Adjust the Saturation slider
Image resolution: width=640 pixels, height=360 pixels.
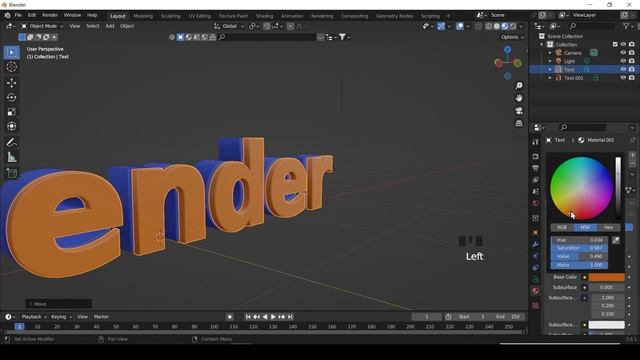pos(579,248)
